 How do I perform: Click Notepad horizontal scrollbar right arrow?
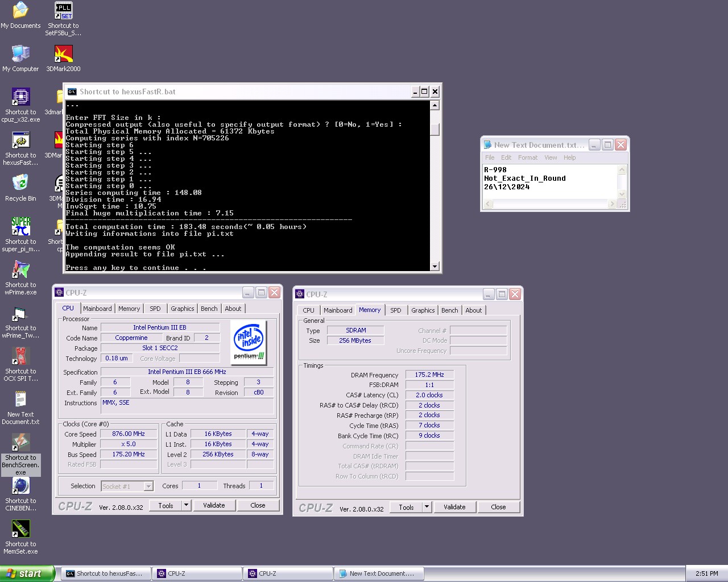(612, 204)
